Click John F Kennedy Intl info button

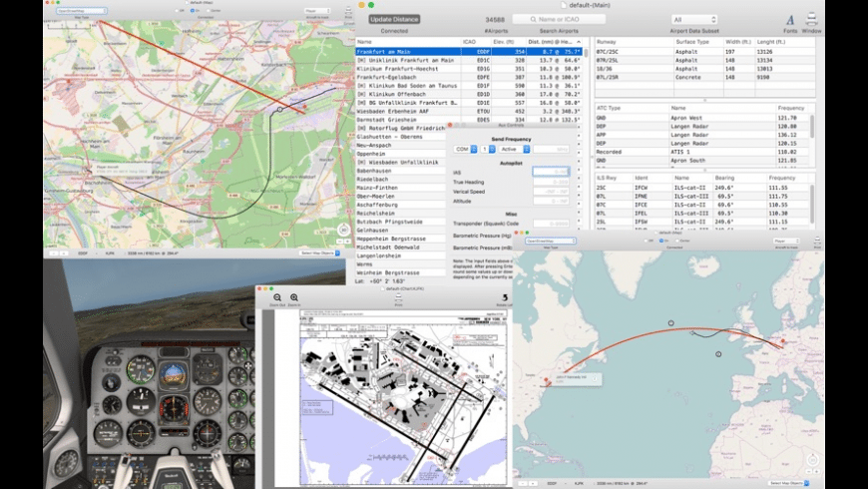pos(595,379)
